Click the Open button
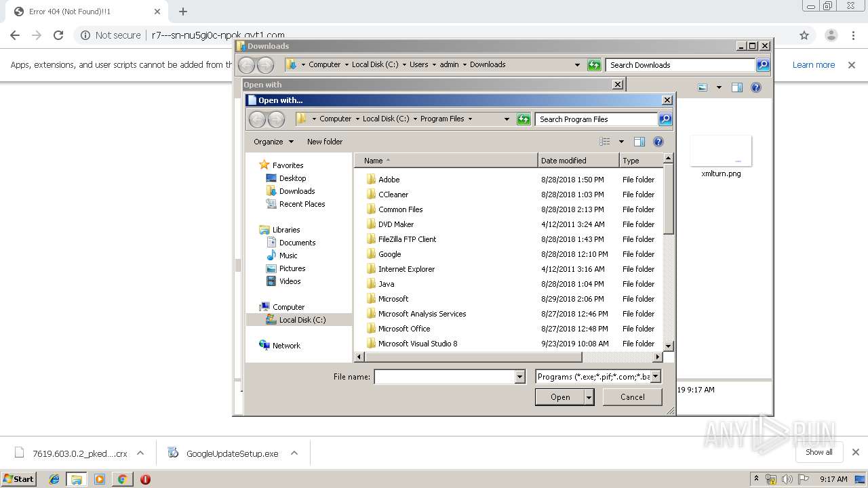Viewport: 868px width, 488px height. pos(559,397)
